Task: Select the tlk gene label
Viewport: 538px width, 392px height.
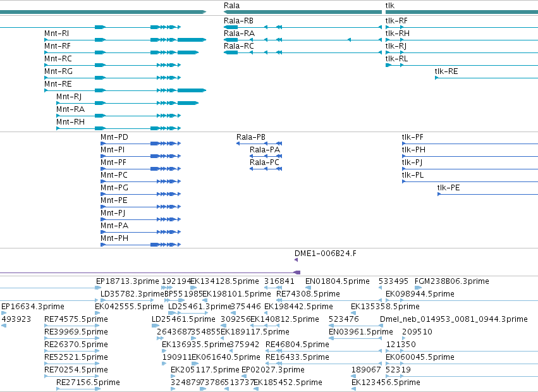Action: tap(390, 6)
